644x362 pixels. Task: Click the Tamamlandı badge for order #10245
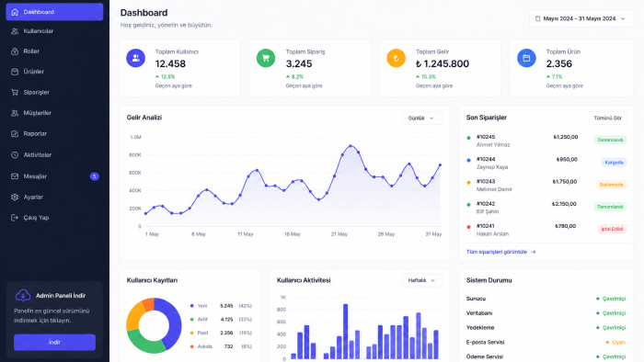(610, 140)
